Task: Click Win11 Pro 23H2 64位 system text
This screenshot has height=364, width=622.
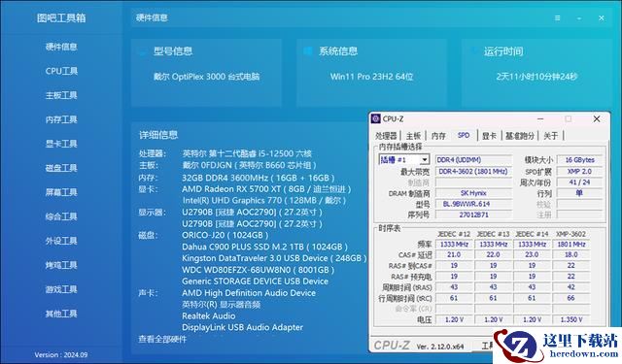Action: pos(371,77)
